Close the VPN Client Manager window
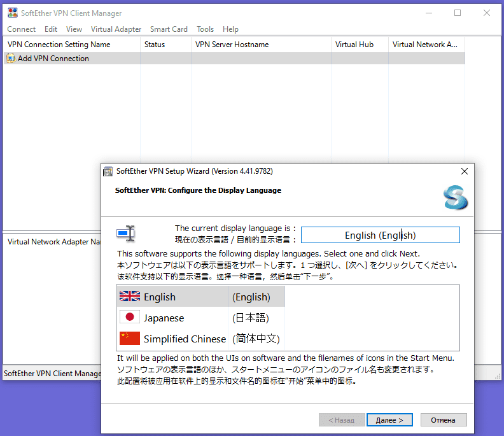The height and width of the screenshot is (436, 504). tap(487, 13)
